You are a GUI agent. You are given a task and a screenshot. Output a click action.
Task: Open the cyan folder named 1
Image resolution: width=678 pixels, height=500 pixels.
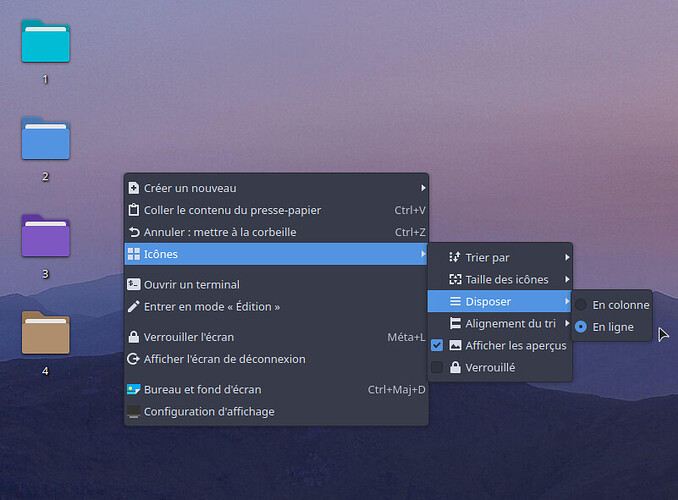coord(45,42)
